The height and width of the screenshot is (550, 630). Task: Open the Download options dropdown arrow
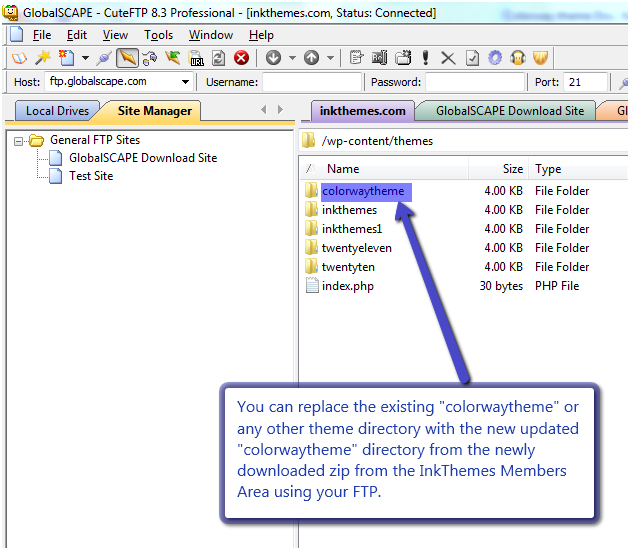tap(292, 58)
